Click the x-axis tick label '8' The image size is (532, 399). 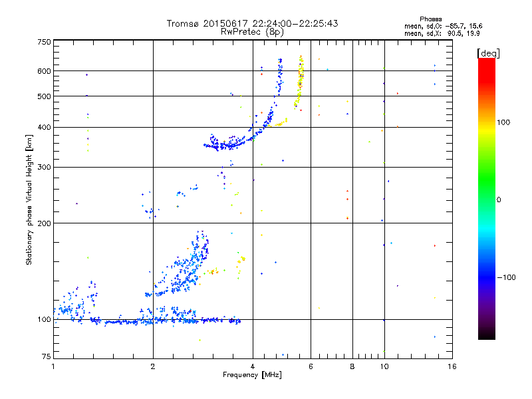click(x=352, y=366)
